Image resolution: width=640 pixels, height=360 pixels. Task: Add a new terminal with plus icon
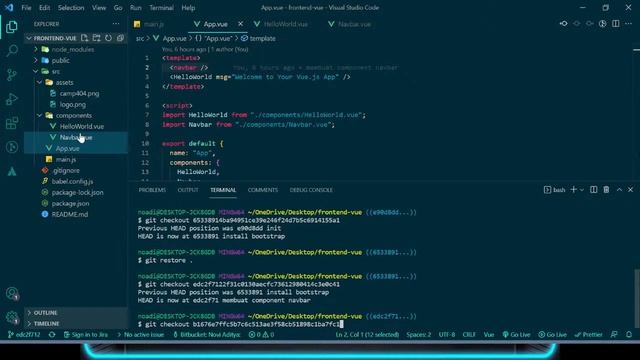573,190
